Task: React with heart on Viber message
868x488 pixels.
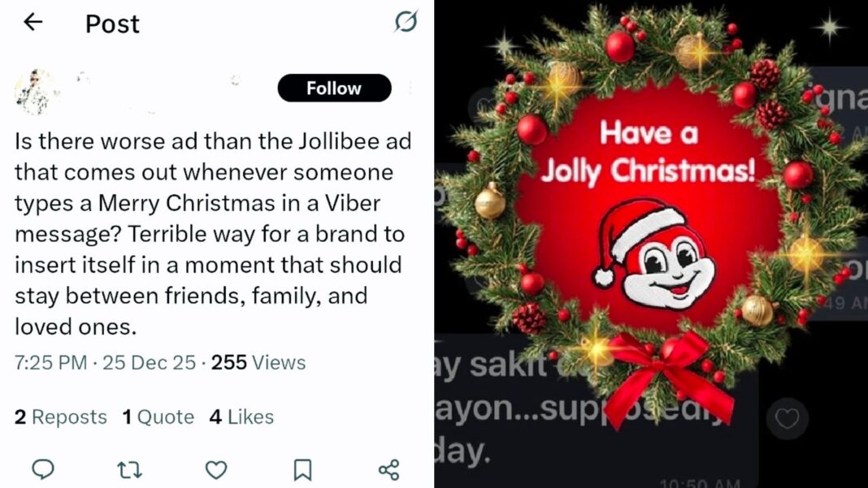Action: coord(787,419)
